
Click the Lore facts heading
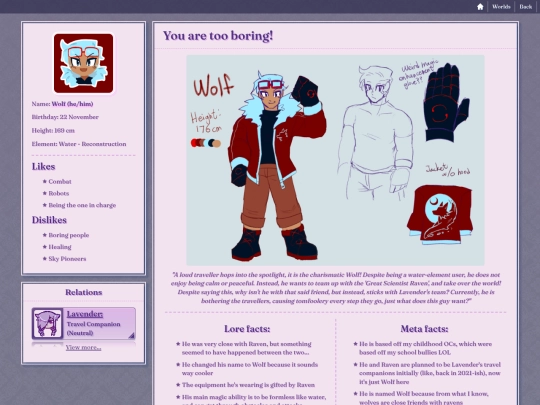247,329
